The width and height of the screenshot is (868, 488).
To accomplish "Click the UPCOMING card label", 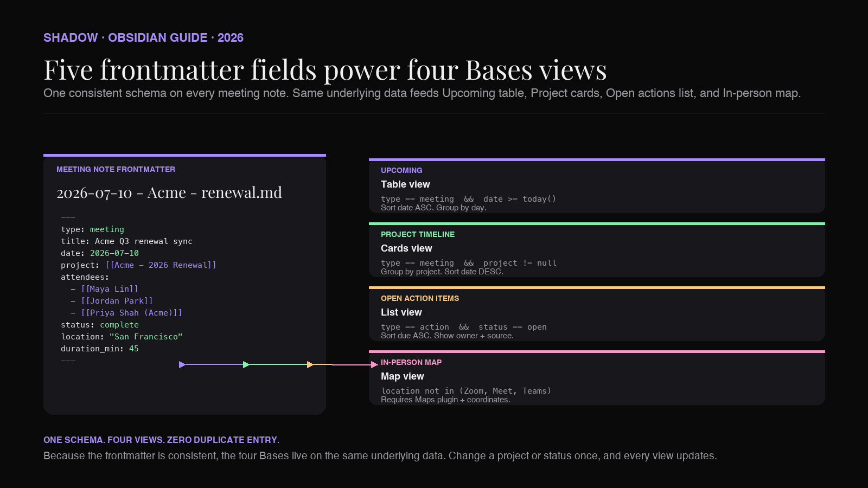I will coord(401,170).
